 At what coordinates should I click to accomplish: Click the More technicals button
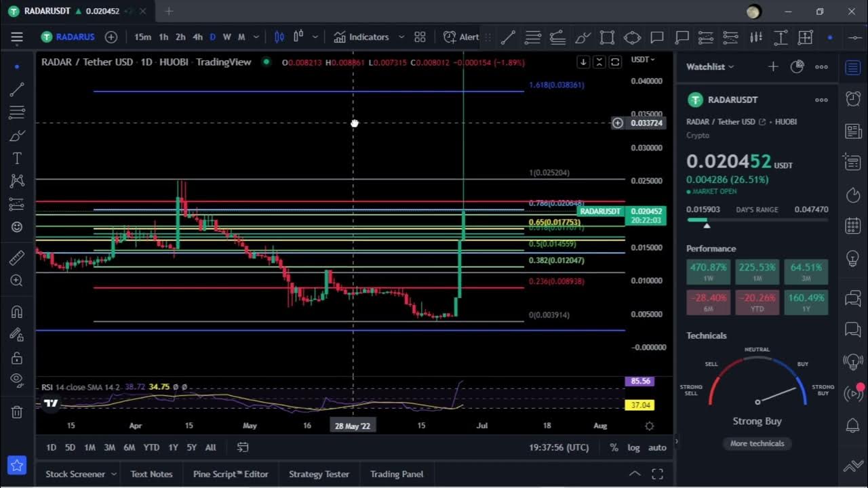pos(757,443)
